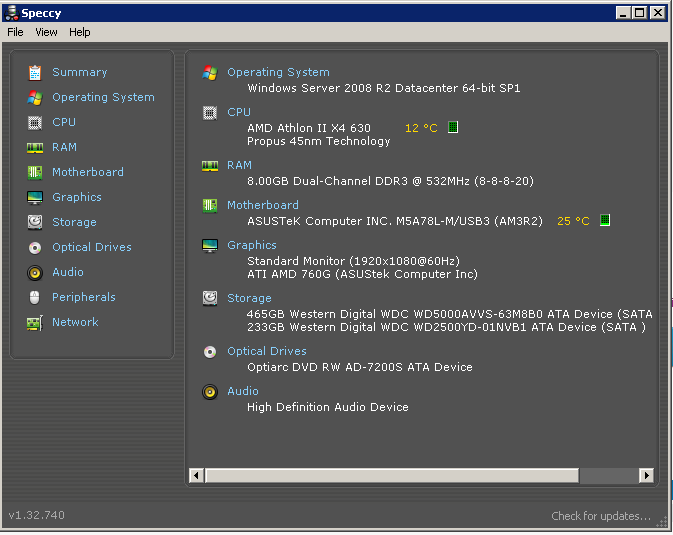Viewport: 673px width, 535px height.
Task: Select Summary in the sidebar
Action: (80, 72)
